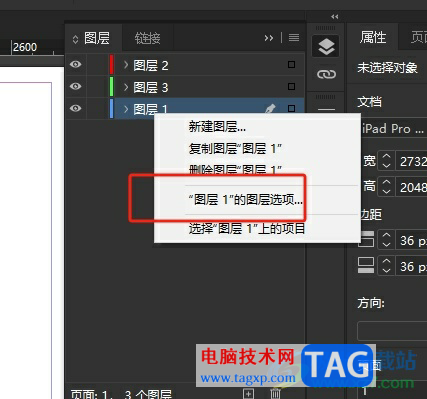Cycle the 图层 panel size using updown arrows
The image size is (427, 399).
(75, 39)
